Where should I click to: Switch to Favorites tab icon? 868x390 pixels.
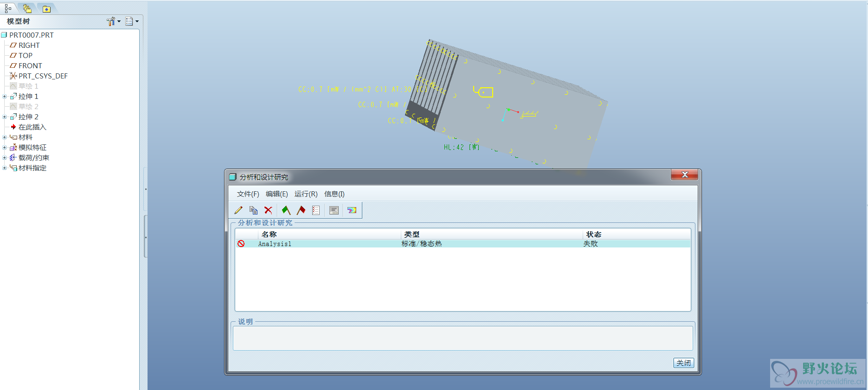[46, 8]
